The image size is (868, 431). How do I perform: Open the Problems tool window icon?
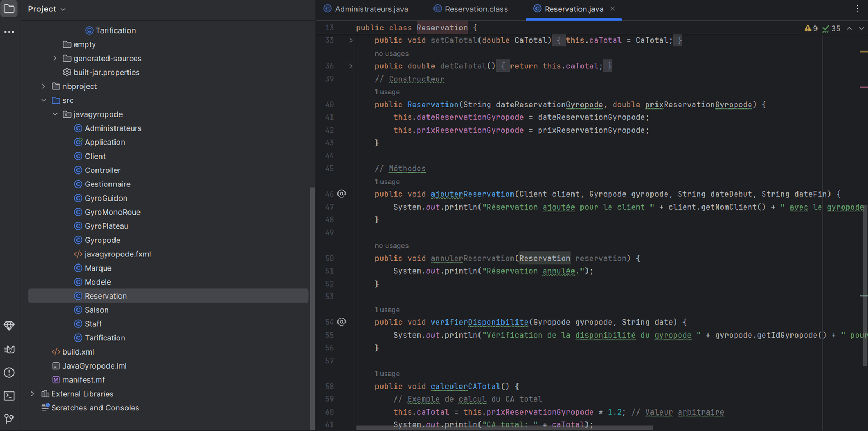[x=9, y=372]
